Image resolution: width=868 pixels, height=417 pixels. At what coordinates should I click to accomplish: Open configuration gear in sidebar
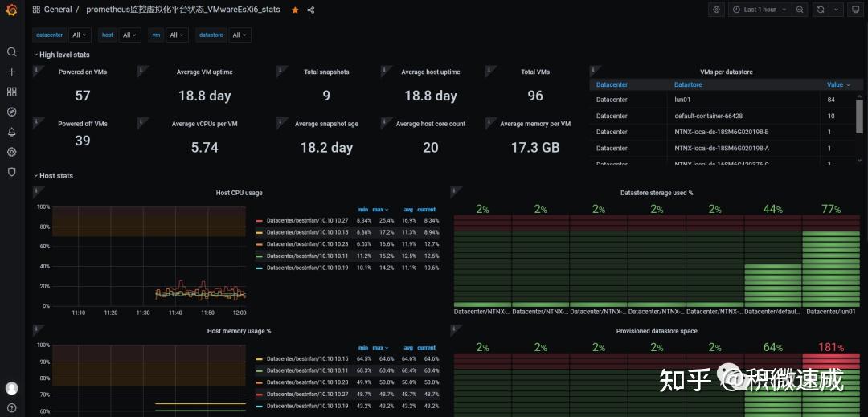click(x=11, y=152)
